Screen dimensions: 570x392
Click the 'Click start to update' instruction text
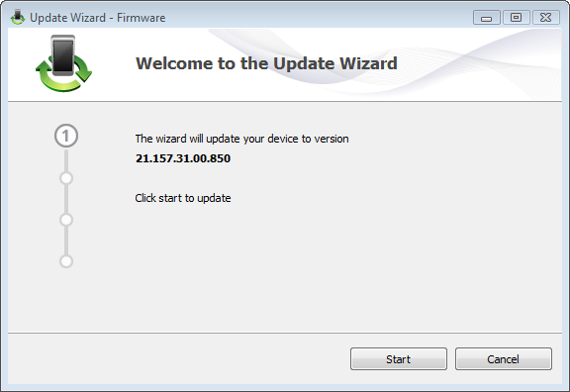(183, 198)
